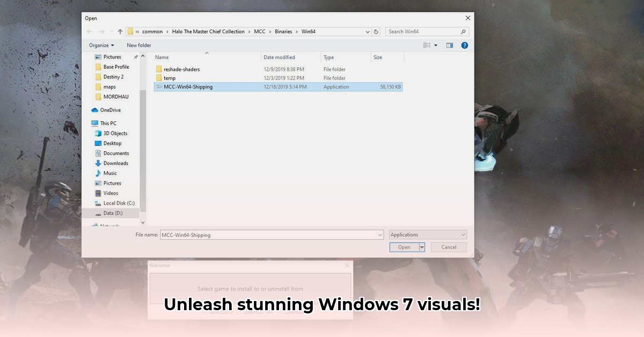
Task: Expand the Open button's split arrow
Action: [421, 247]
